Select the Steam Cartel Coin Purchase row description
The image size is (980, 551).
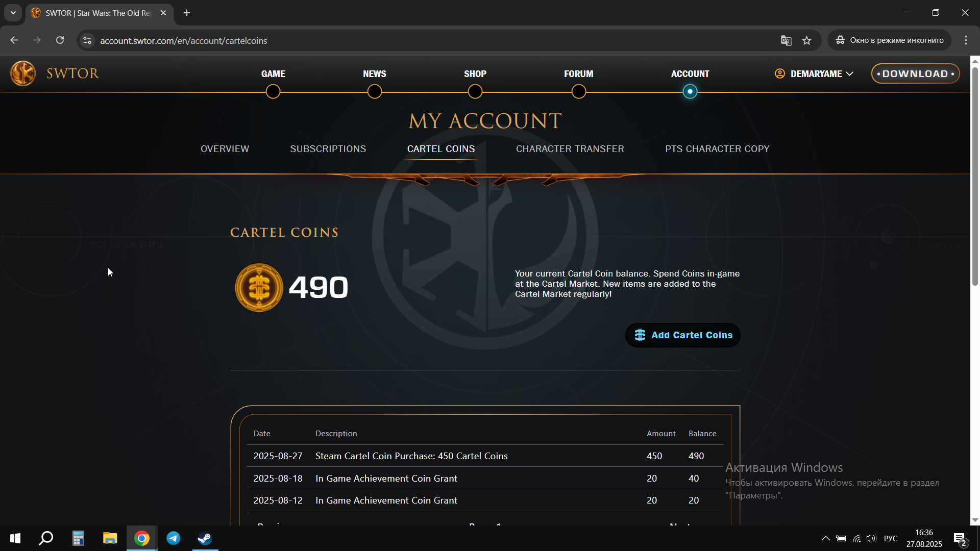(x=411, y=456)
